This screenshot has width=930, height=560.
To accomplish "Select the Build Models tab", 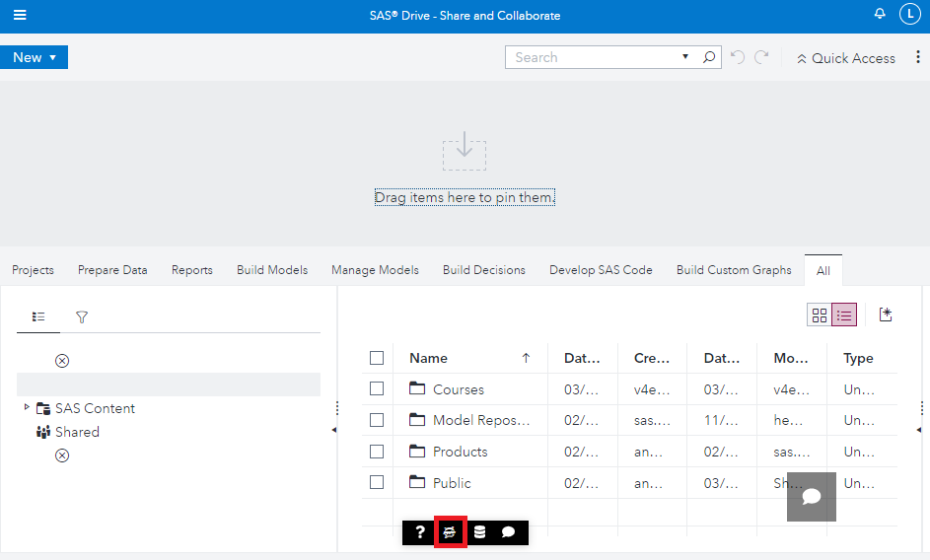I will tap(272, 270).
